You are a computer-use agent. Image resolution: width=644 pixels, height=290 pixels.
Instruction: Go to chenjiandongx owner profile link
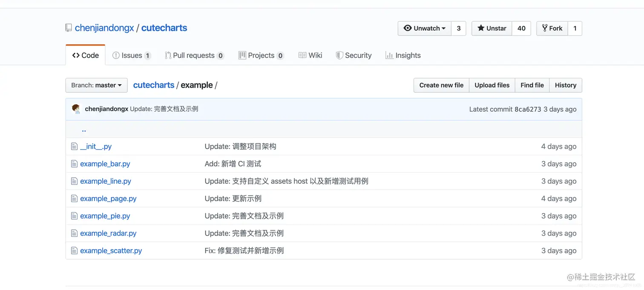pos(104,28)
